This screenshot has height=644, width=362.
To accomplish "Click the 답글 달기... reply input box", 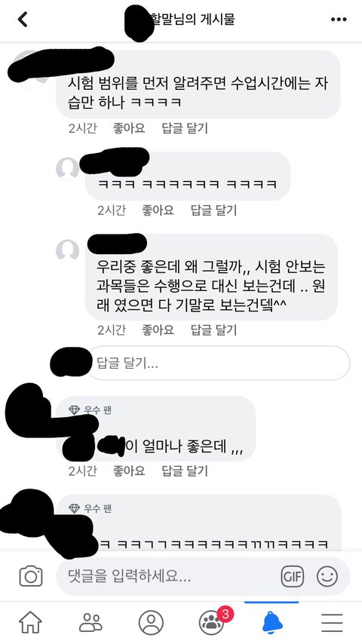I will click(219, 363).
